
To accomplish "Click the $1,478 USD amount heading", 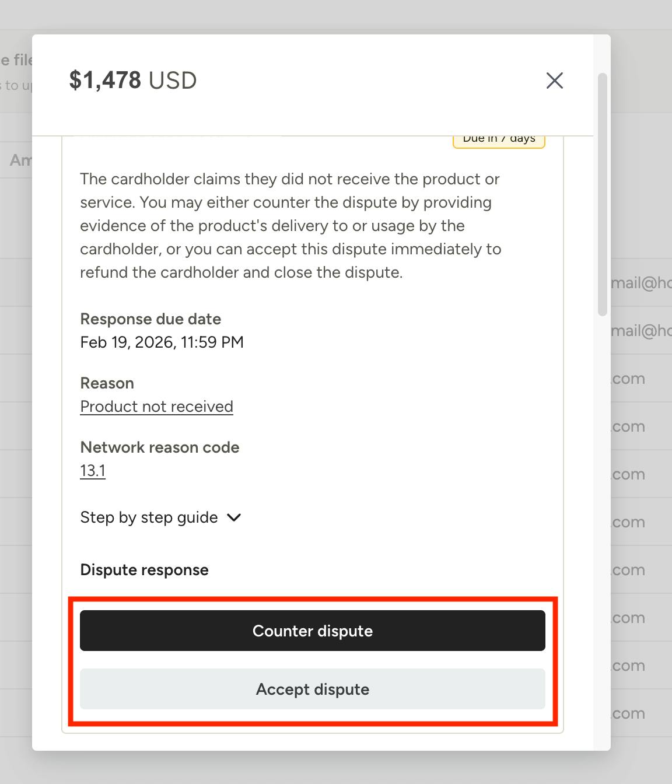I will 133,80.
